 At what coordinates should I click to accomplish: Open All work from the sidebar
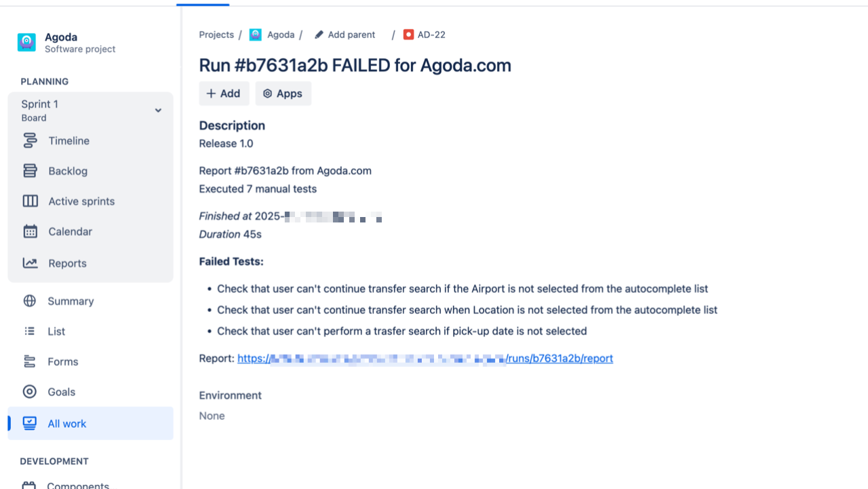point(66,423)
